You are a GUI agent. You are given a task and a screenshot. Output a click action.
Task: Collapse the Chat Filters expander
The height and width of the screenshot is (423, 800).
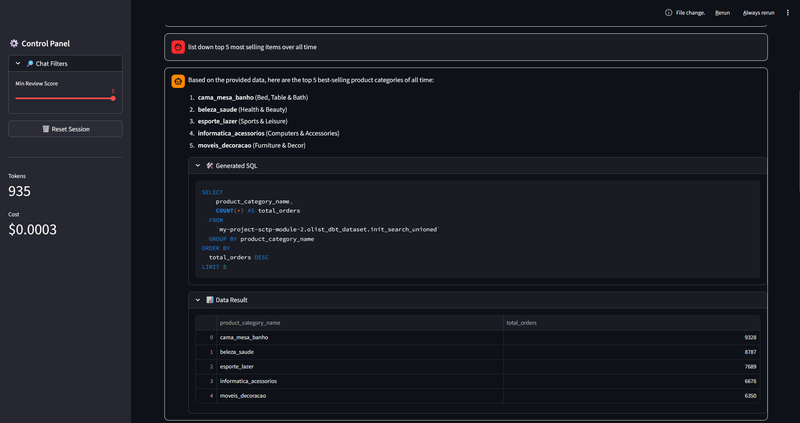click(18, 63)
